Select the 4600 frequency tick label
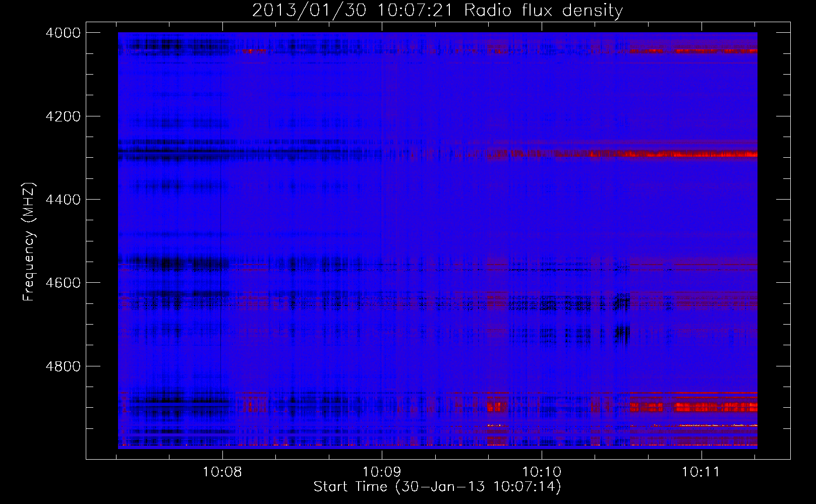This screenshot has height=504, width=816. (63, 283)
